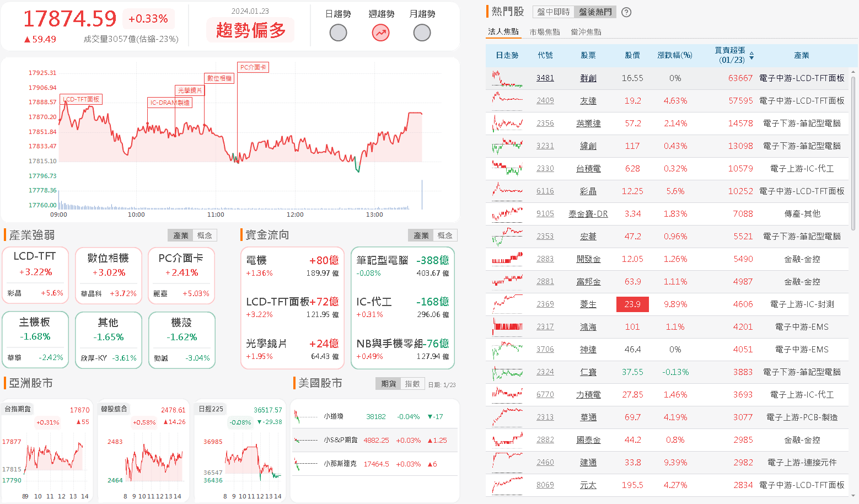Open the 力積電 stock link
This screenshot has height=504, width=859.
coord(588,395)
